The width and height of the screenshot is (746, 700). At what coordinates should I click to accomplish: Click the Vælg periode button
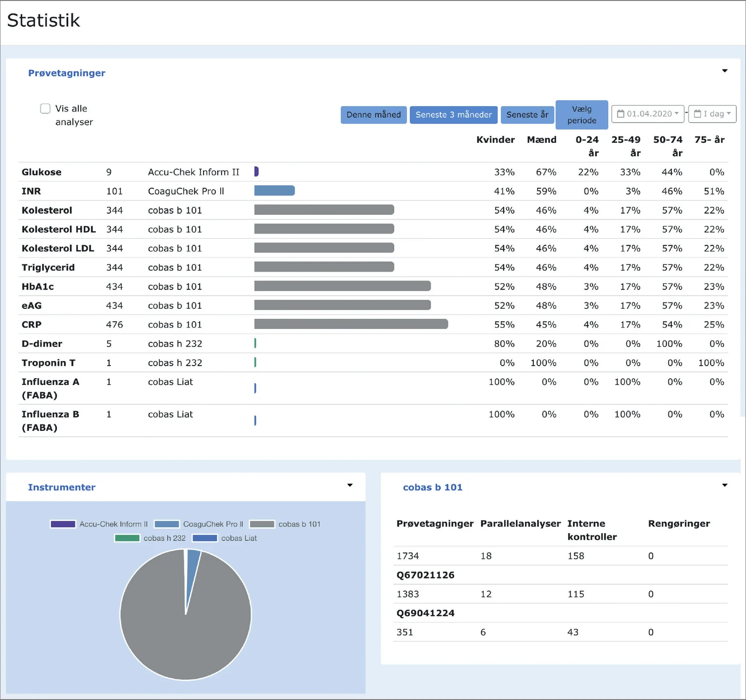tap(582, 115)
